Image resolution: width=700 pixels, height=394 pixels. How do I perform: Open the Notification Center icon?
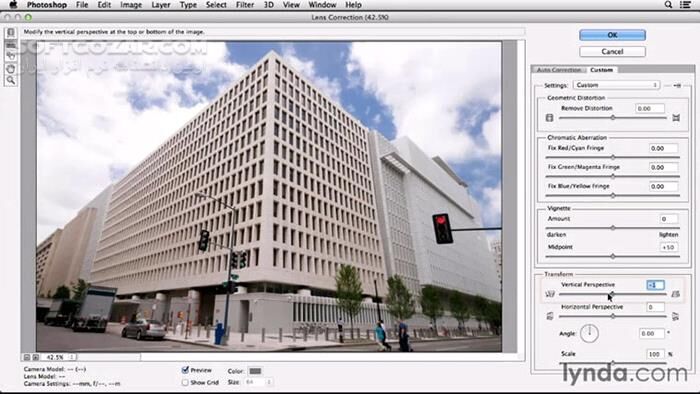[685, 4]
